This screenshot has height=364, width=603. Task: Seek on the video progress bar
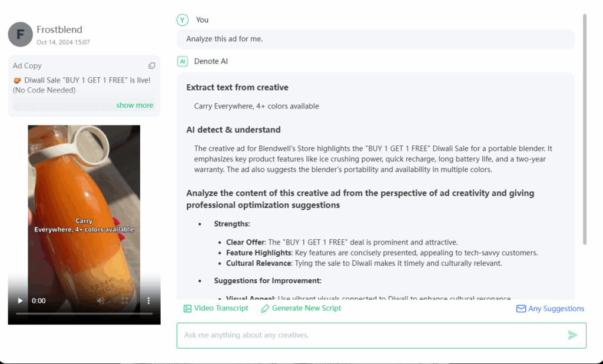tap(84, 313)
